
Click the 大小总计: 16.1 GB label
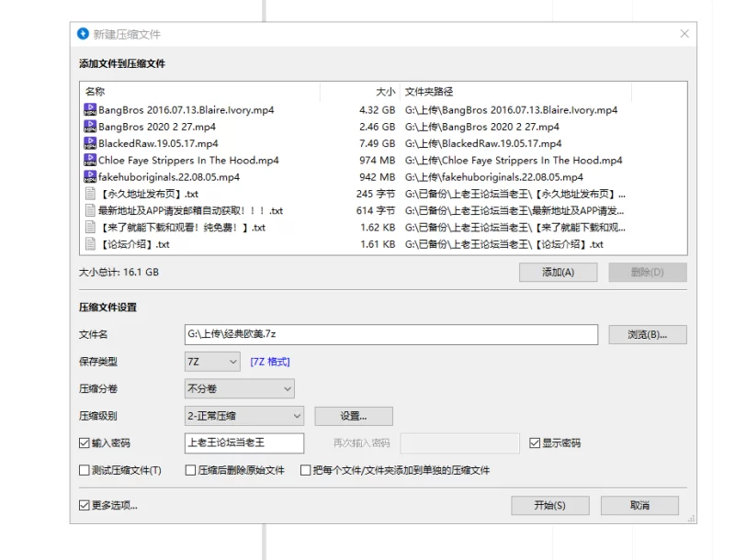coord(119,272)
